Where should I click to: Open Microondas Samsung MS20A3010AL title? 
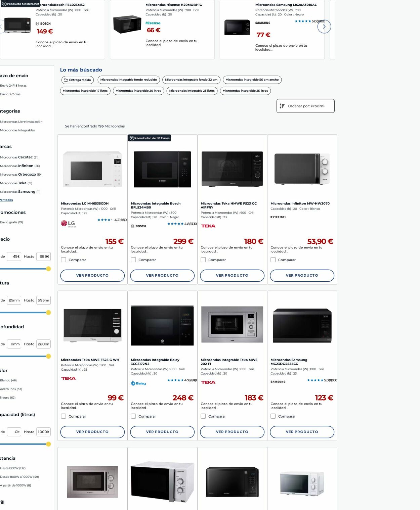[286, 5]
